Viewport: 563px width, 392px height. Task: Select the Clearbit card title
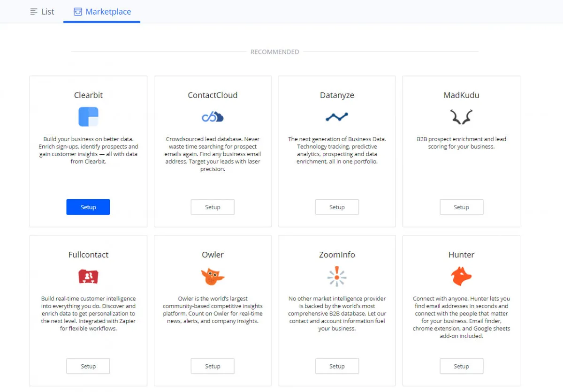click(88, 95)
